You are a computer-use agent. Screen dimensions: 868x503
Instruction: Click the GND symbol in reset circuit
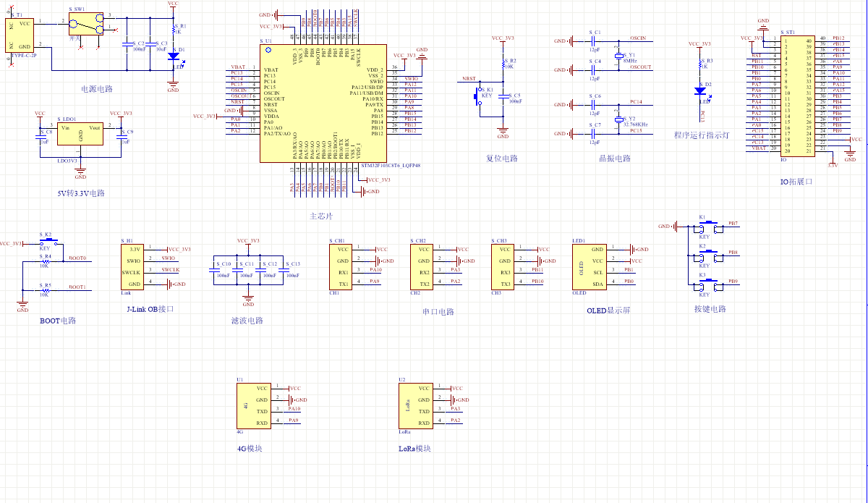coord(503,132)
